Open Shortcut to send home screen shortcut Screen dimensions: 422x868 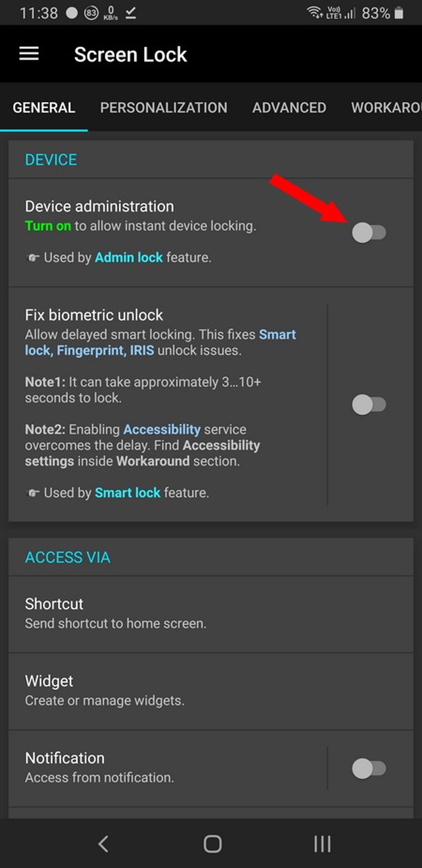point(211,614)
